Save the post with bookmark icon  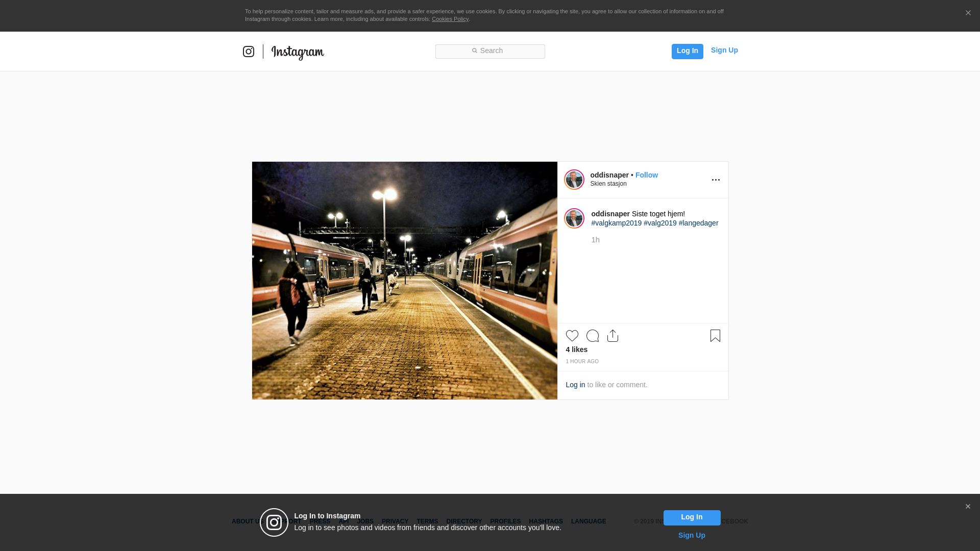point(715,336)
